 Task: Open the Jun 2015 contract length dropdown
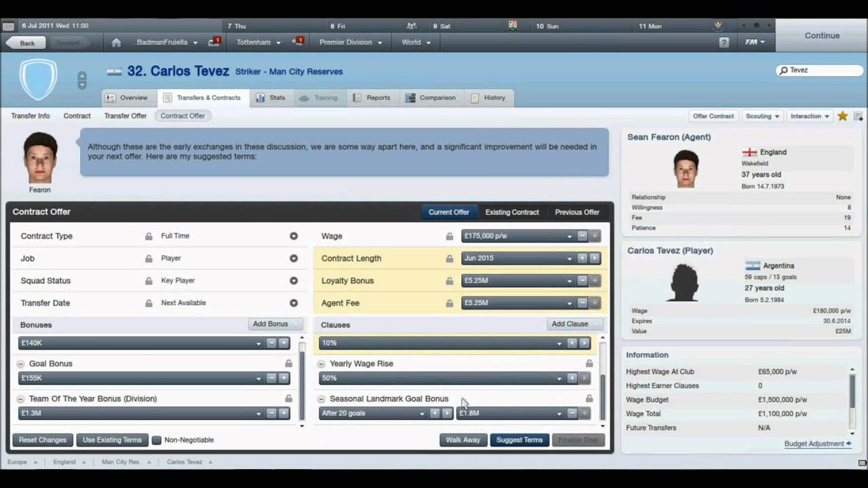coord(518,258)
